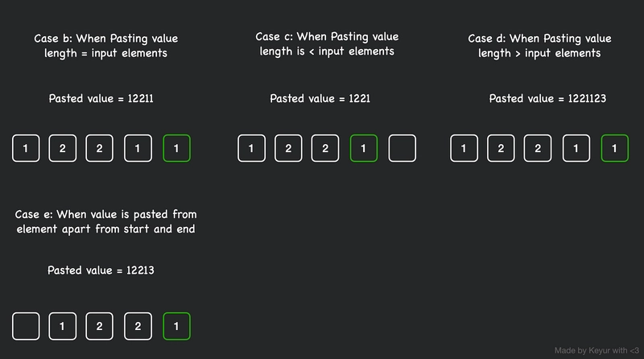Click the 'Pasted value = 1221123' text
This screenshot has height=359, width=644.
point(547,98)
